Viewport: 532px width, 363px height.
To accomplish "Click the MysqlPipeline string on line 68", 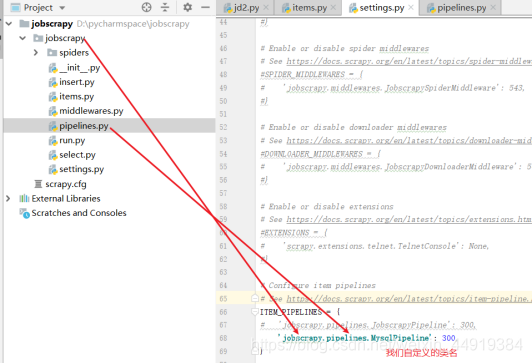I will tap(354, 338).
